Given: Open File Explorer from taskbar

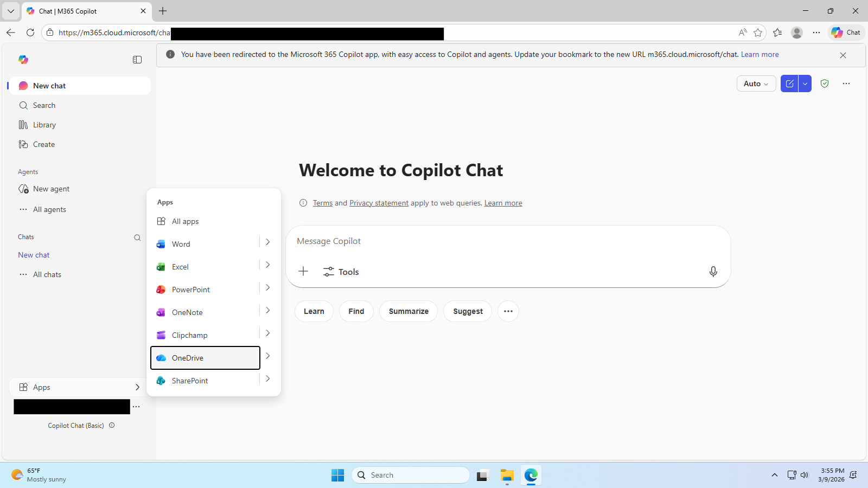Looking at the screenshot, I should pos(507,475).
